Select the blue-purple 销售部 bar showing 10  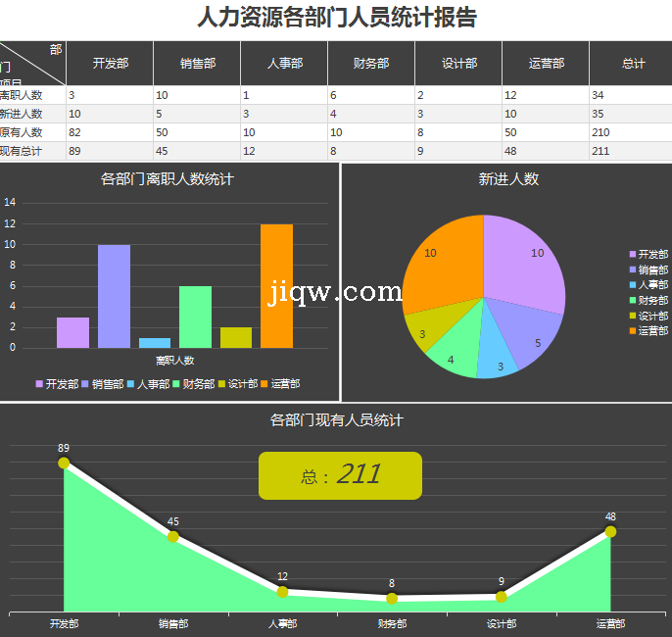pyautogui.click(x=114, y=296)
